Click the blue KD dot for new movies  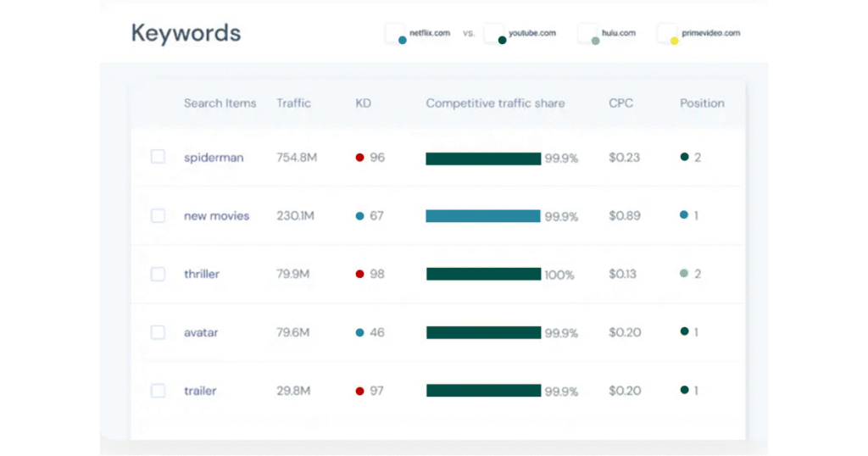pyautogui.click(x=359, y=216)
